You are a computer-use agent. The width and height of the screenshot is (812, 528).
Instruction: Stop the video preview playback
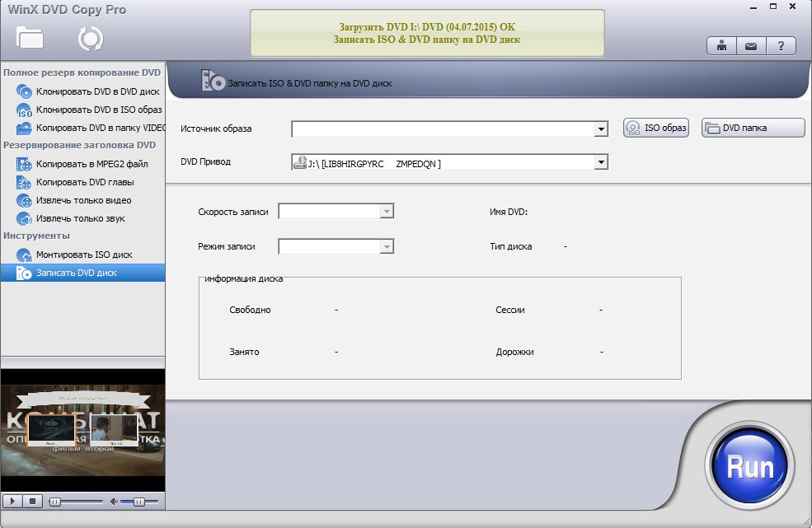[32, 501]
